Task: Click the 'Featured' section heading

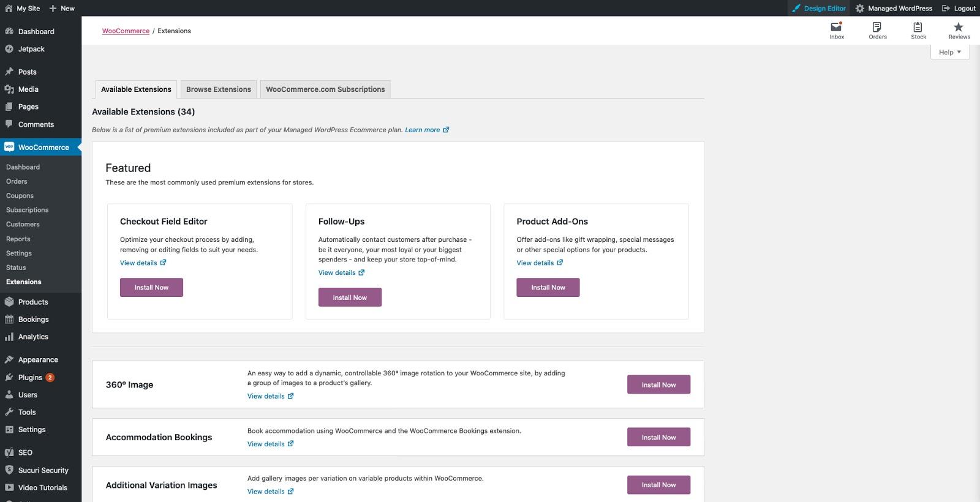Action: coord(128,168)
